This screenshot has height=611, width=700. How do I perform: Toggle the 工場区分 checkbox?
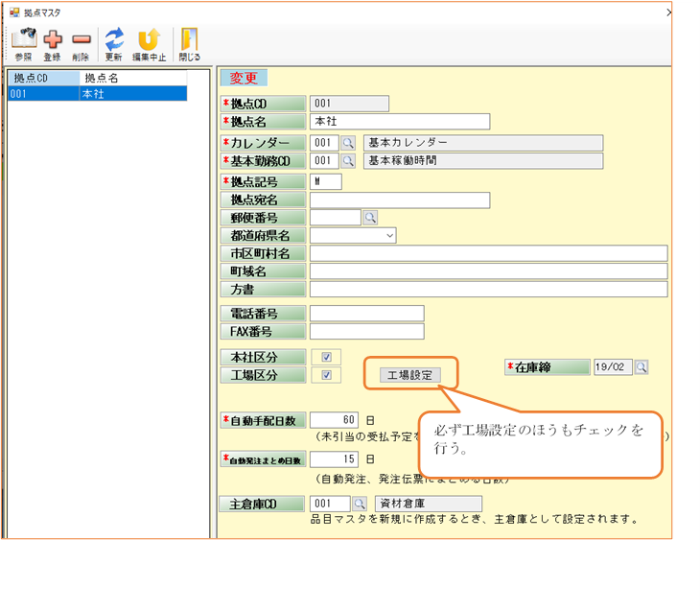pyautogui.click(x=326, y=375)
